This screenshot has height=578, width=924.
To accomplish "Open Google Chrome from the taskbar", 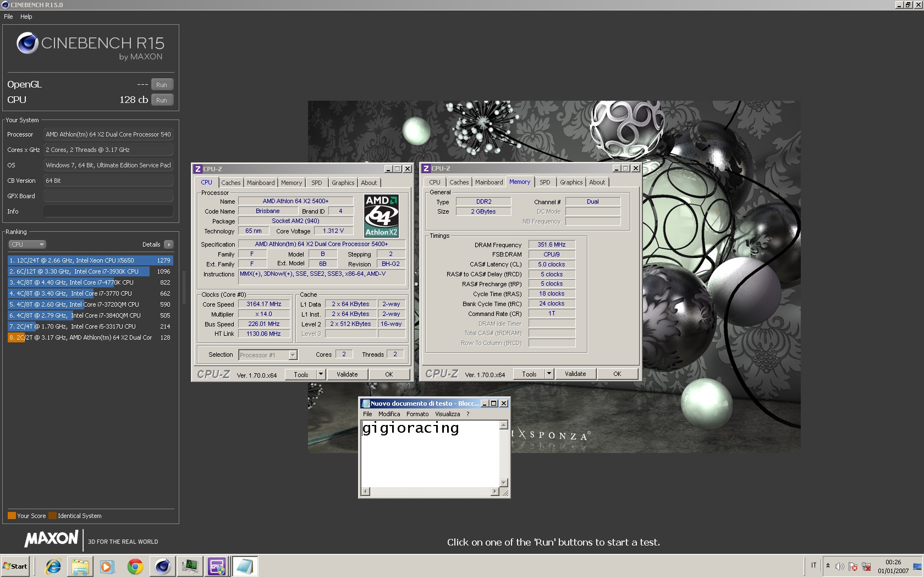I will coord(135,566).
